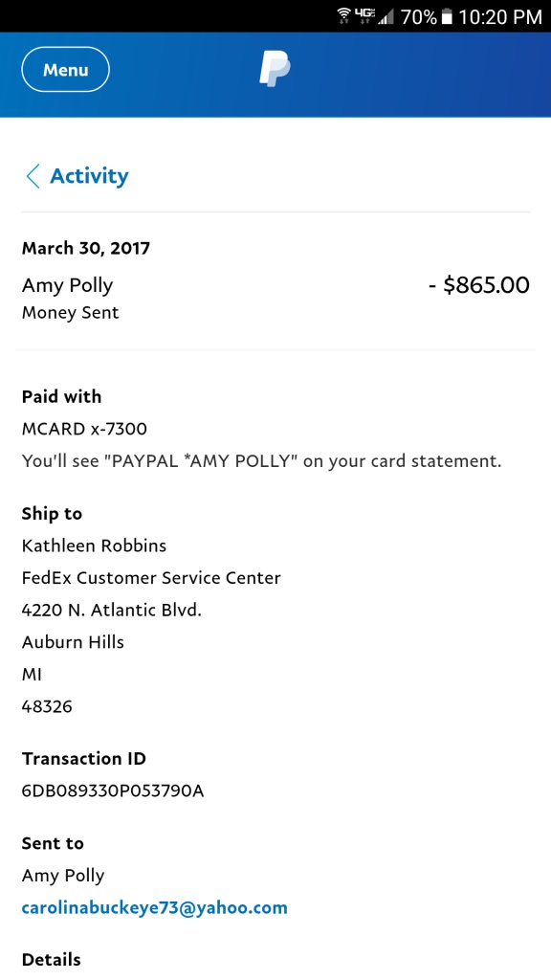Tap the Amy Polly payee name at top

point(68,286)
